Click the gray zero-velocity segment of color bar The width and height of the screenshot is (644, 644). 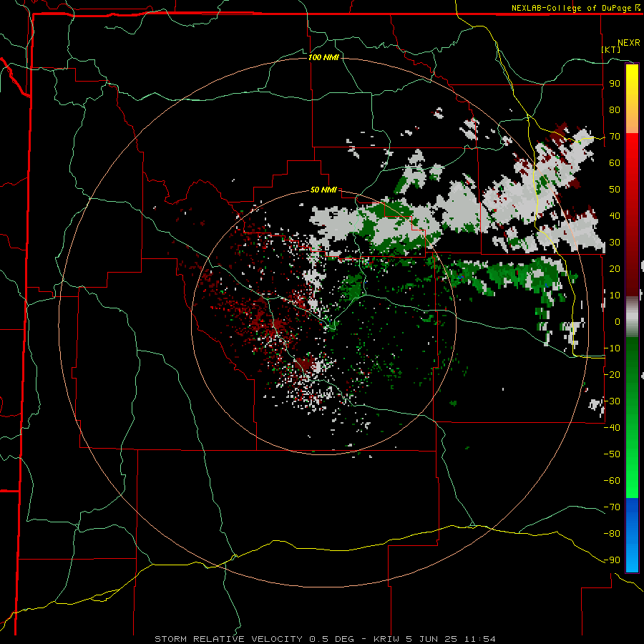point(632,317)
